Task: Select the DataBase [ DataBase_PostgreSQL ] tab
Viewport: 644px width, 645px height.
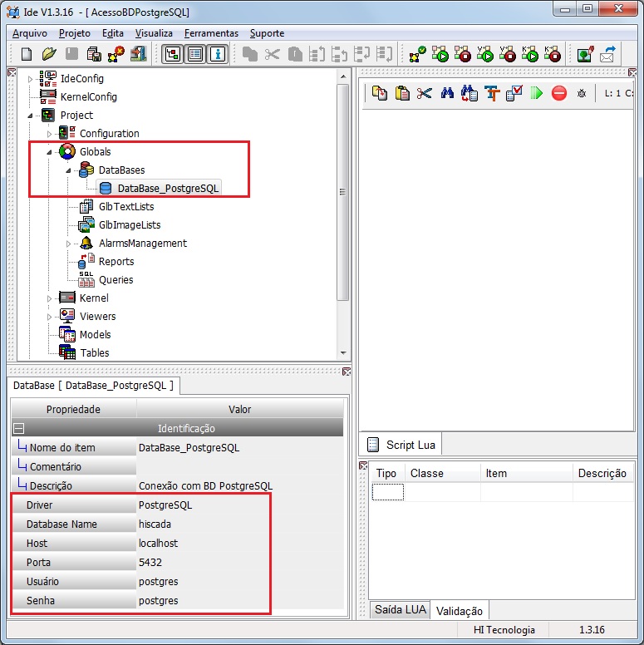Action: point(94,386)
